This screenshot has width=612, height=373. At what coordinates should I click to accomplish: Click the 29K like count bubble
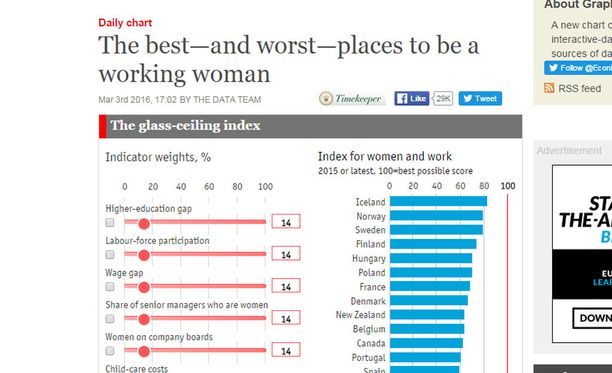pos(443,98)
